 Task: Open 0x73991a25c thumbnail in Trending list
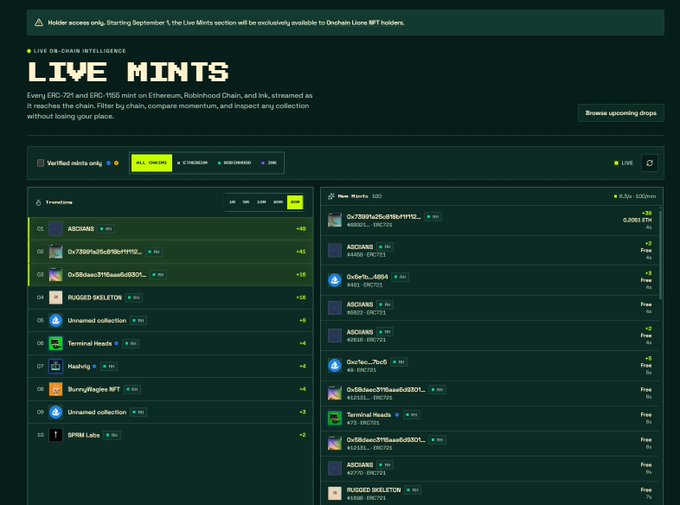[x=56, y=252]
